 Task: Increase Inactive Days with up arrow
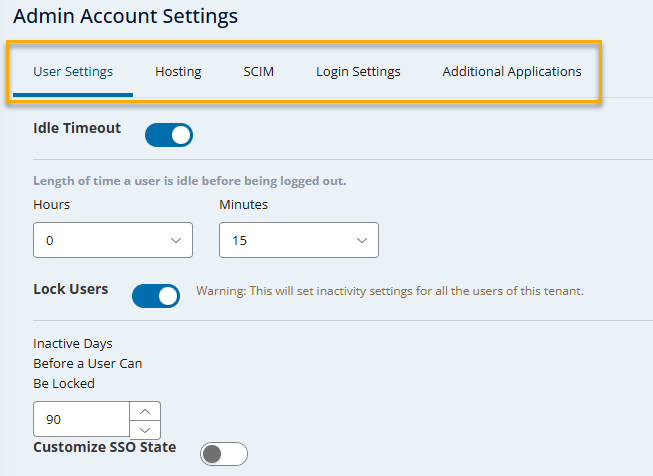[145, 410]
